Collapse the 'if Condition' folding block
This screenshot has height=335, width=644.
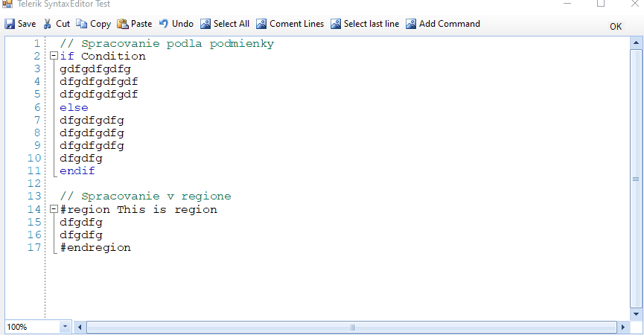[54, 56]
